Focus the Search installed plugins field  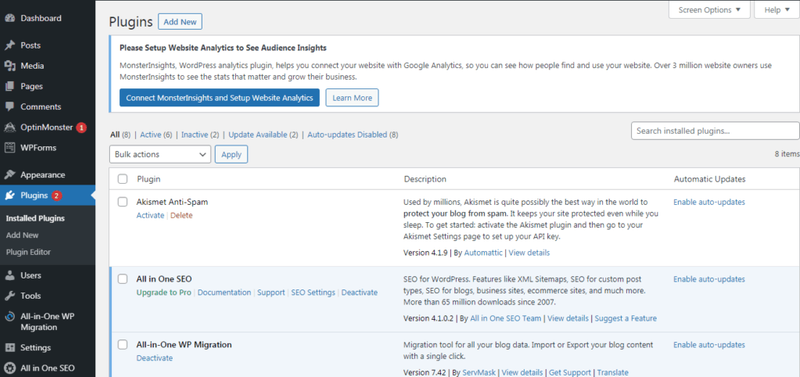click(715, 131)
